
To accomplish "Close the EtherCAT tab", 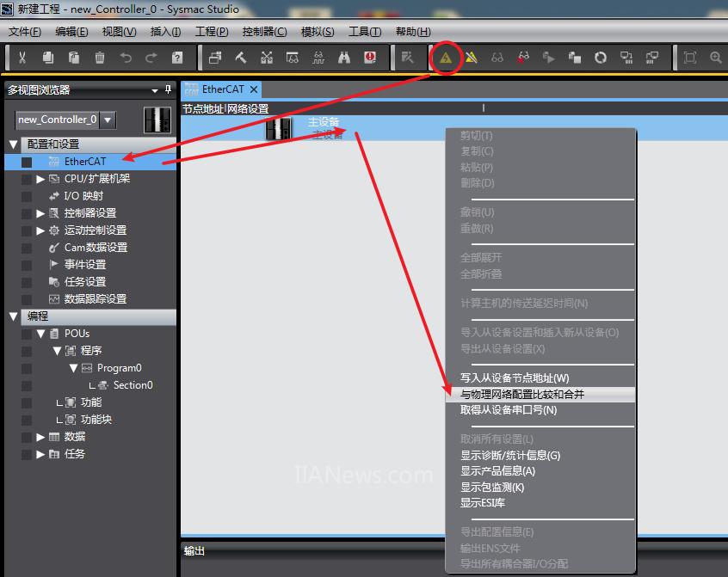I will [x=254, y=89].
